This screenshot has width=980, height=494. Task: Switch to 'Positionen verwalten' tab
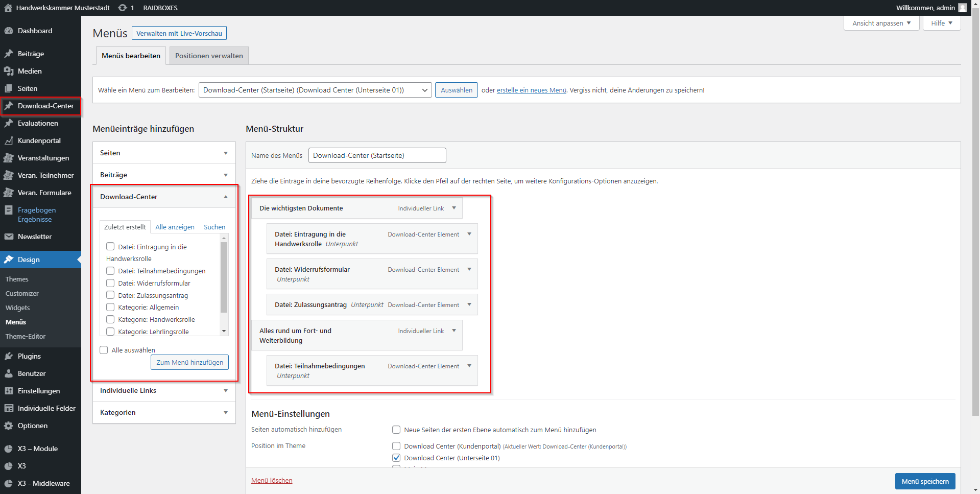pyautogui.click(x=209, y=56)
